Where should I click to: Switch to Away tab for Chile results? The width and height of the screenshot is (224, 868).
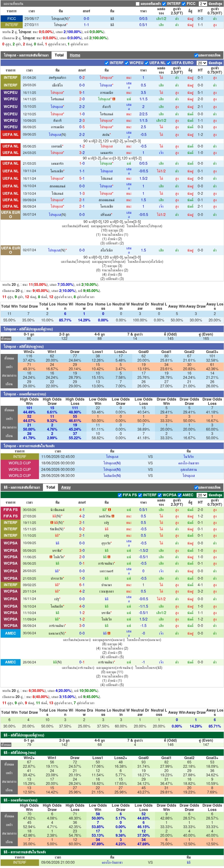click(x=66, y=487)
